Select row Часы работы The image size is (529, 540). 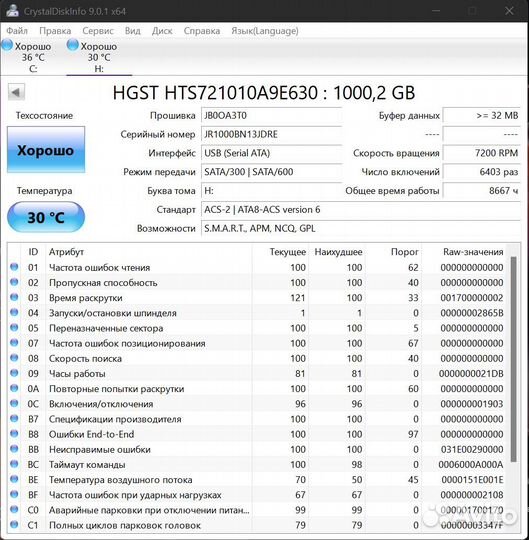(x=257, y=373)
